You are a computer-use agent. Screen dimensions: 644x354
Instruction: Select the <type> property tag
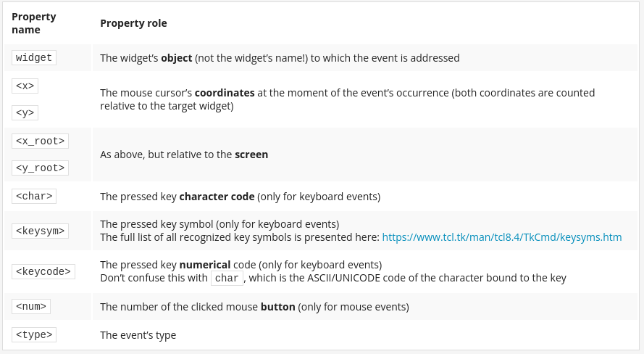click(33, 334)
